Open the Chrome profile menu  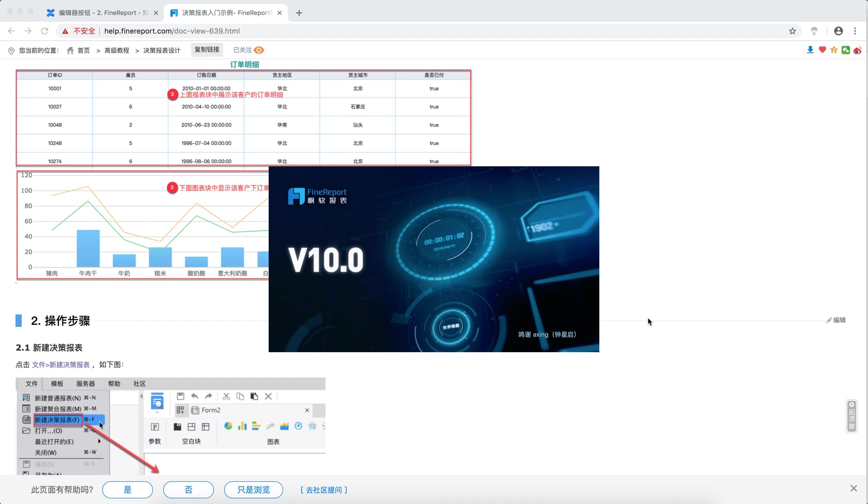coord(839,31)
